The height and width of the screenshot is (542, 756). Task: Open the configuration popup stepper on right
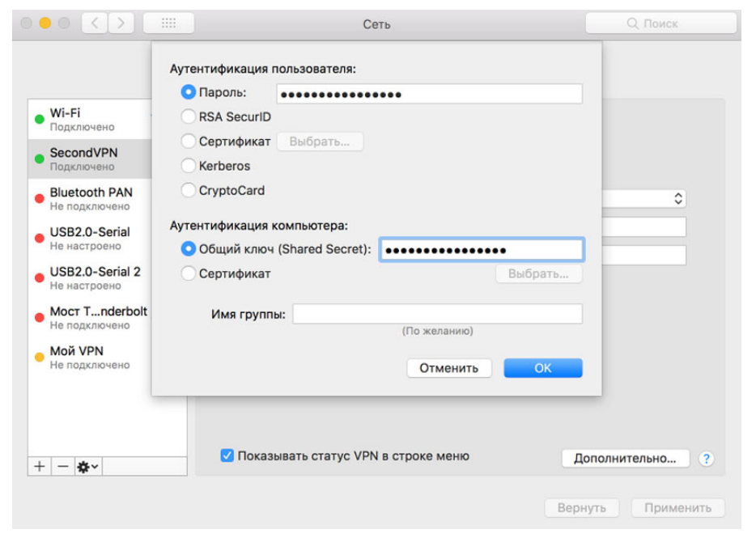tap(678, 198)
